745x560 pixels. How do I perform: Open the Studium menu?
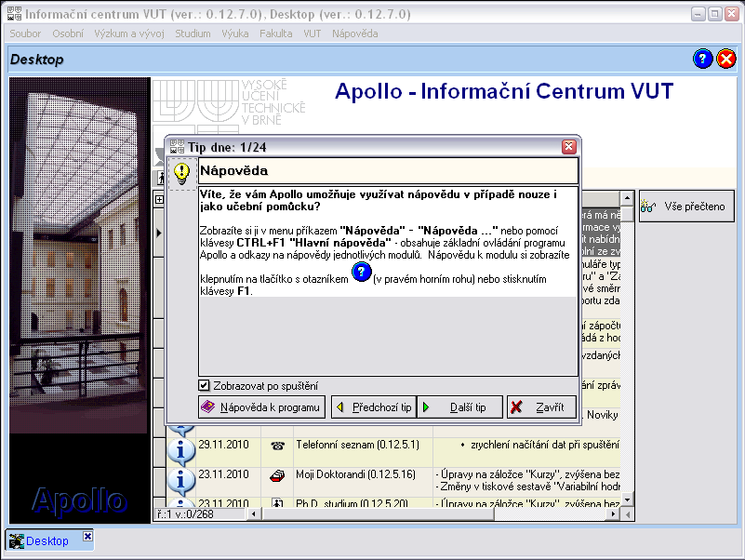(193, 33)
